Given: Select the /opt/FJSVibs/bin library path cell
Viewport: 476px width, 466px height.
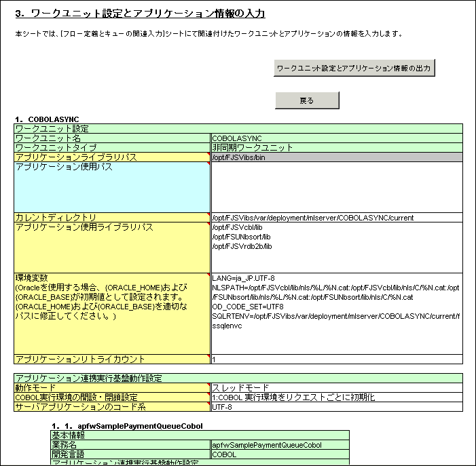Looking at the screenshot, I should pyautogui.click(x=337, y=157).
